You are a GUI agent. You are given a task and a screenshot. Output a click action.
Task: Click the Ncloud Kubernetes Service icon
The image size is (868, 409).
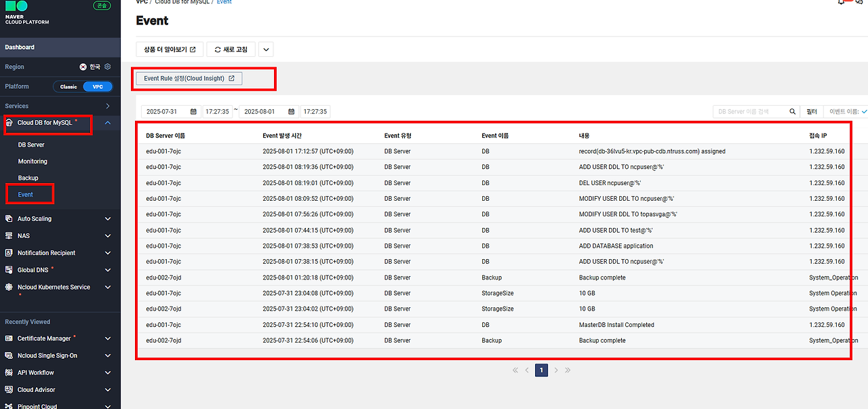(9, 287)
